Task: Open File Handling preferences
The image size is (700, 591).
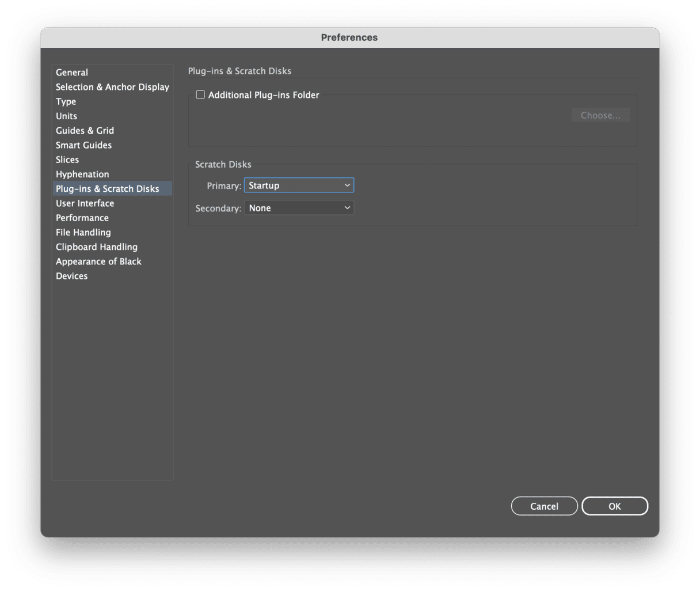Action: pos(112,232)
